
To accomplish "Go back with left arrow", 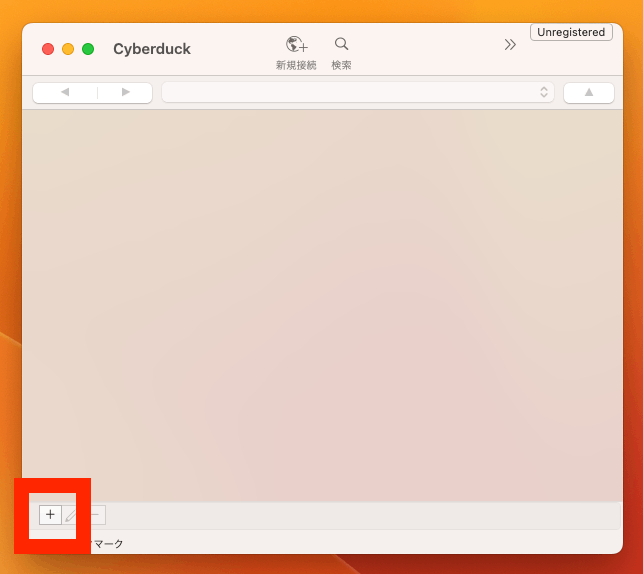I will click(x=65, y=92).
